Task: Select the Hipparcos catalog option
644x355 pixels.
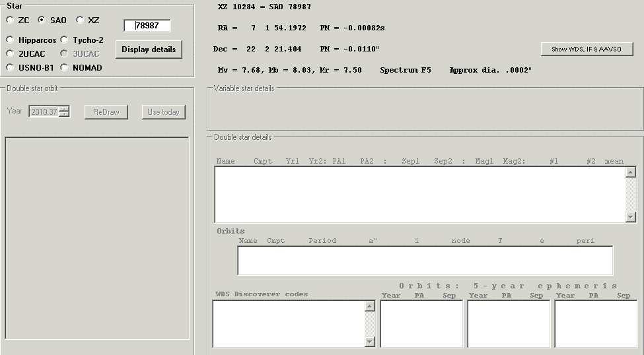Action: (11, 40)
